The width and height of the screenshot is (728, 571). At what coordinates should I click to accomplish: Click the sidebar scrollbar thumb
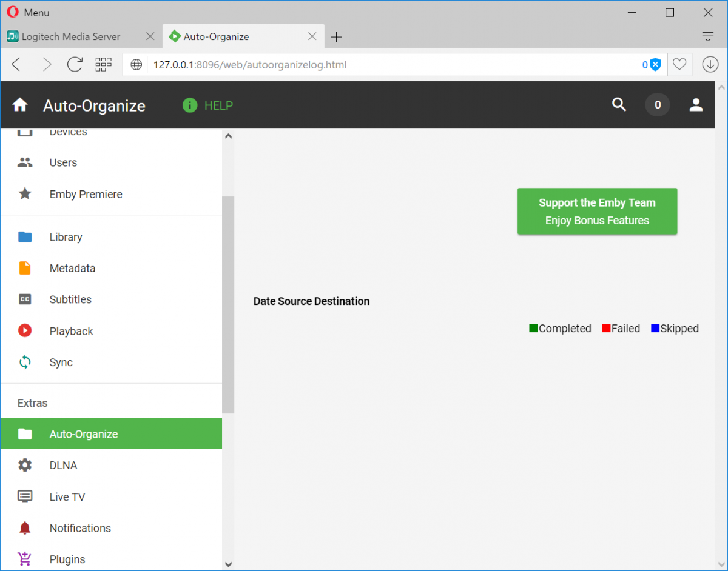pos(228,305)
